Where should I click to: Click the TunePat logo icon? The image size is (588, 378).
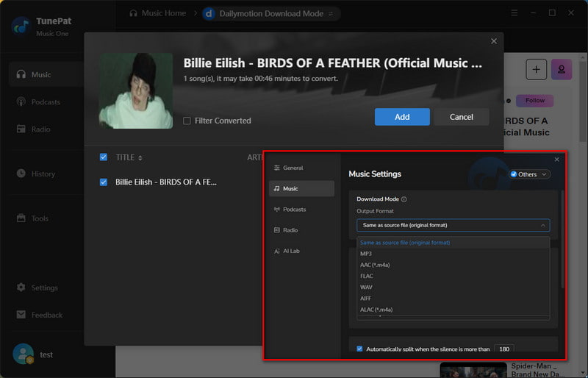click(x=21, y=26)
